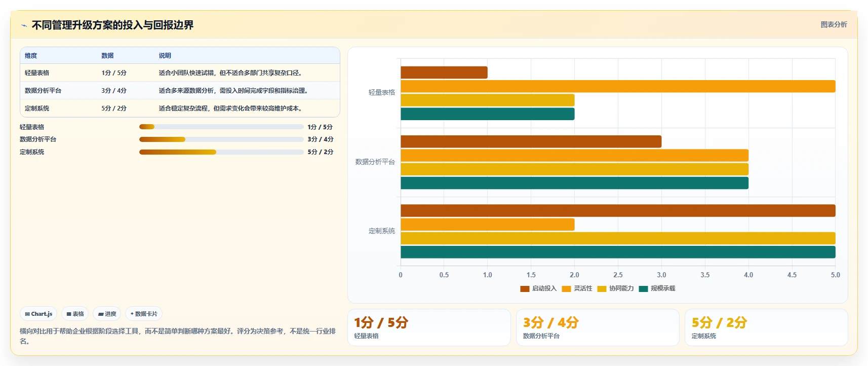Image resolution: width=868 pixels, height=366 pixels.
Task: Click the 轻量表格 启动投入 brown bar
Action: click(444, 72)
